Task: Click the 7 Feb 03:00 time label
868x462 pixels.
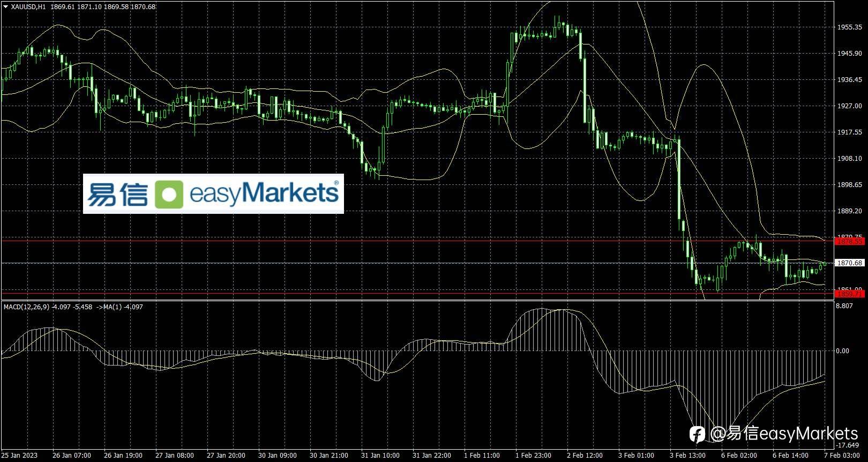Action: coord(842,456)
